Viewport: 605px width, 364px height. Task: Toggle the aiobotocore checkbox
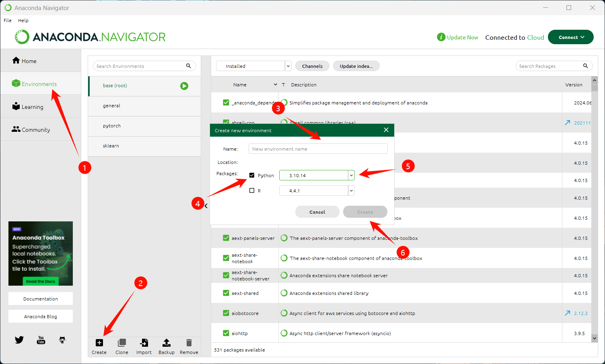[226, 313]
